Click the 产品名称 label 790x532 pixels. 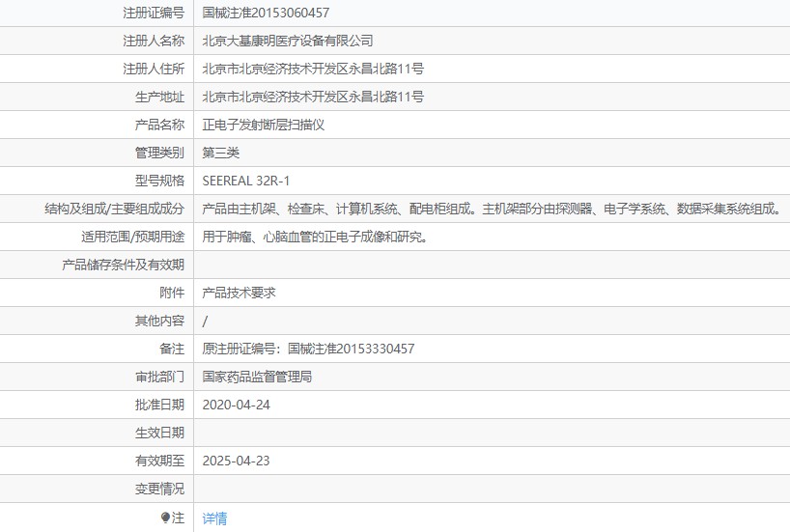pos(159,125)
